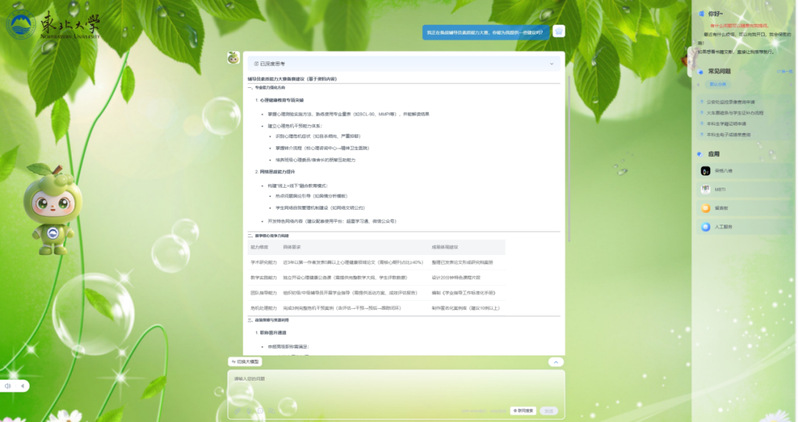This screenshot has width=798, height=422.
Task: Open the 网络八维 application icon
Action: (706, 171)
